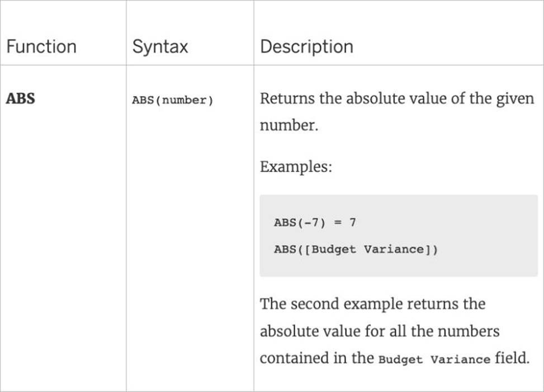Click the word "number." ending the first description
The image size is (544, 392).
point(288,126)
